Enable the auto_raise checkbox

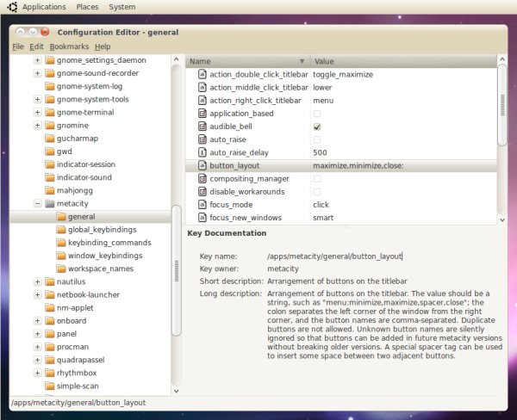(x=317, y=139)
